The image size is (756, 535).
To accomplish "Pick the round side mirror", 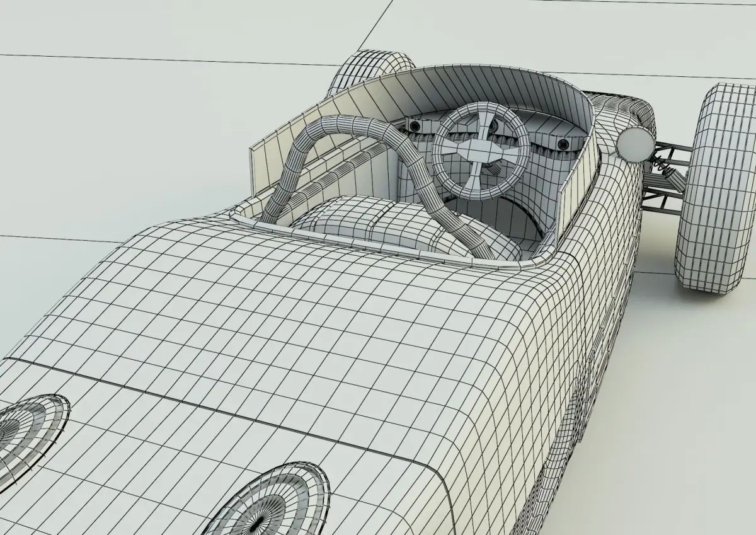I will click(x=636, y=144).
